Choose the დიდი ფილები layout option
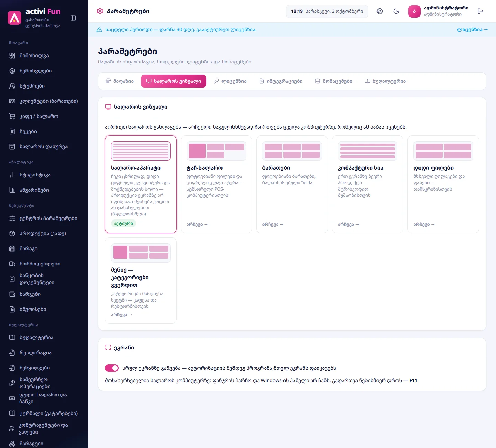The width and height of the screenshot is (496, 448). [x=443, y=184]
